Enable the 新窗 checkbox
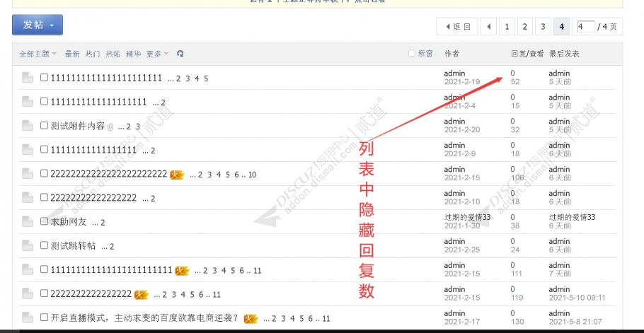The image size is (644, 333). pyautogui.click(x=412, y=53)
